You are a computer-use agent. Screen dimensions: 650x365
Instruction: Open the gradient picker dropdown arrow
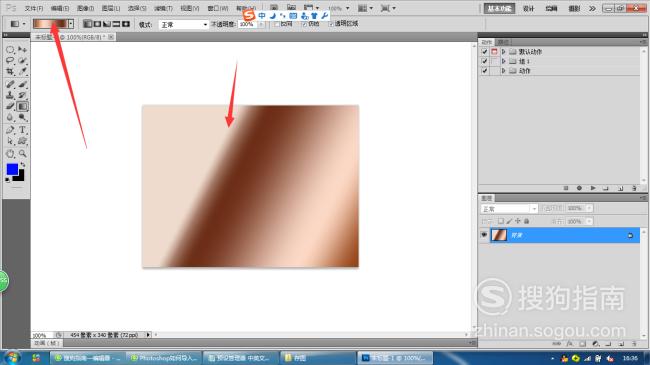[71, 24]
